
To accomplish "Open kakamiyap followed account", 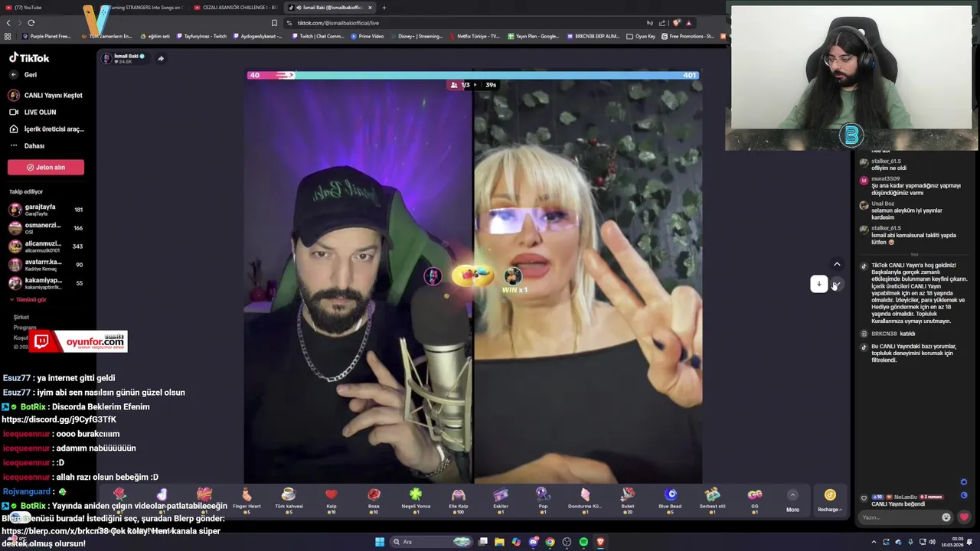I will tap(46, 283).
